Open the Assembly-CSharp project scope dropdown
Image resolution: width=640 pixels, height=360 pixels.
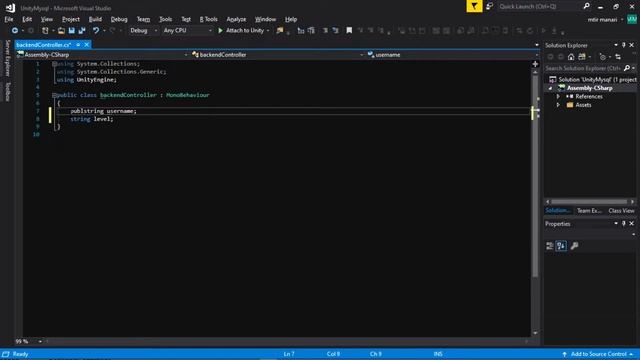(x=102, y=55)
